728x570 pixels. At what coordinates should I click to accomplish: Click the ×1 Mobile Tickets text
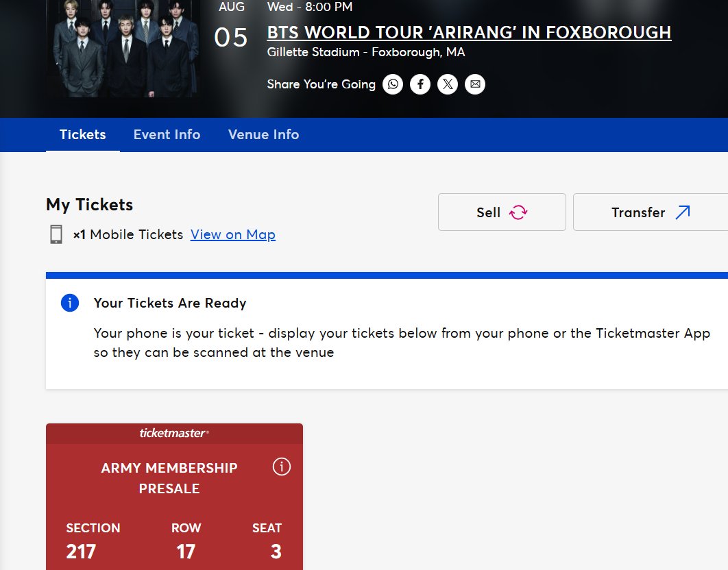(128, 234)
